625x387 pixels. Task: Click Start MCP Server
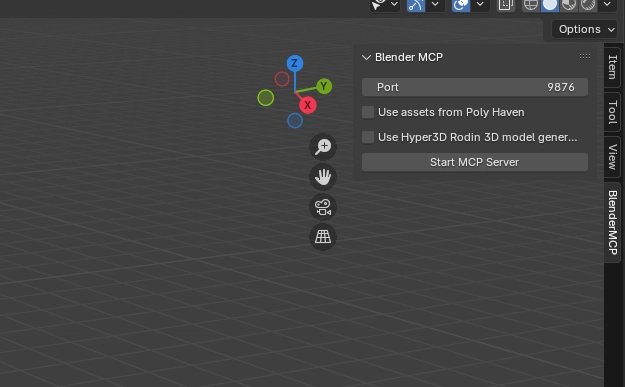(x=475, y=162)
